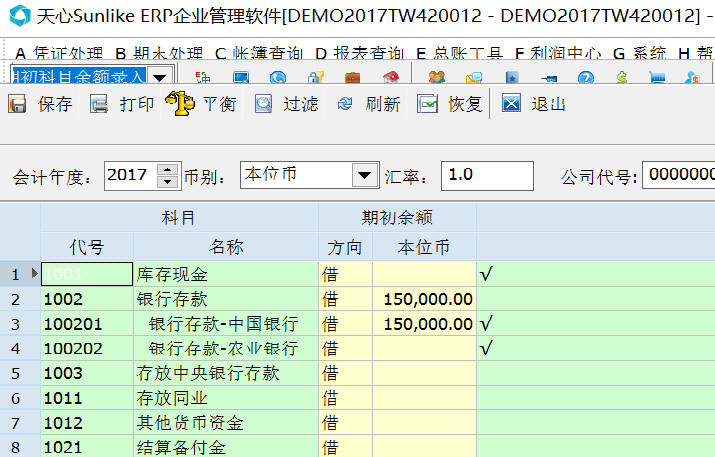Expand the 币别 本位币 dropdown arrow

pyautogui.click(x=364, y=175)
